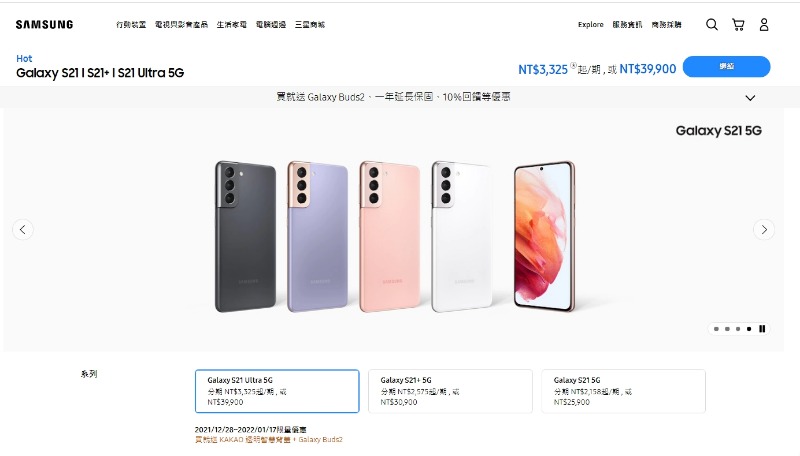This screenshot has width=800, height=456.
Task: Choose the Galaxy S21+ 5G series option
Action: pos(450,391)
